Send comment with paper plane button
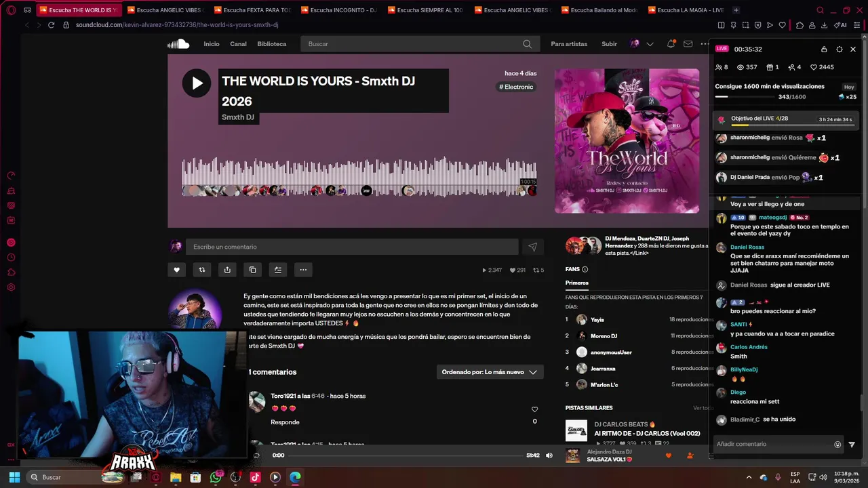The width and height of the screenshot is (868, 488). click(532, 247)
